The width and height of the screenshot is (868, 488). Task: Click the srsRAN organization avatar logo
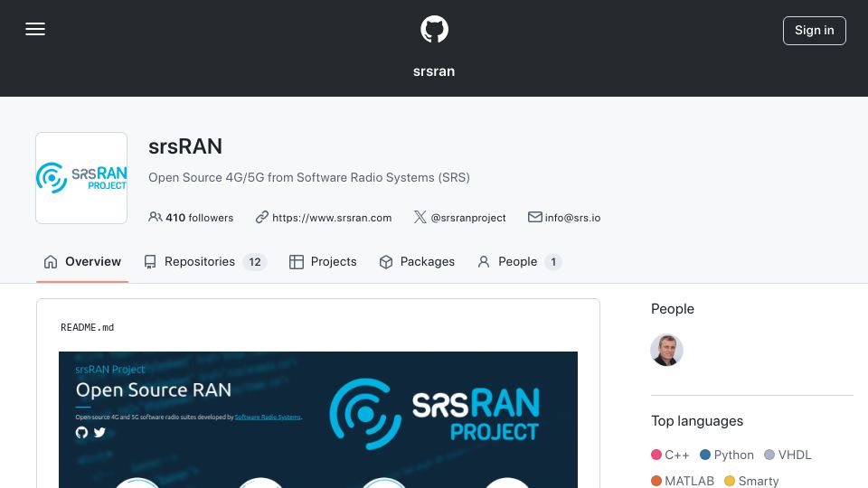pyautogui.click(x=81, y=178)
